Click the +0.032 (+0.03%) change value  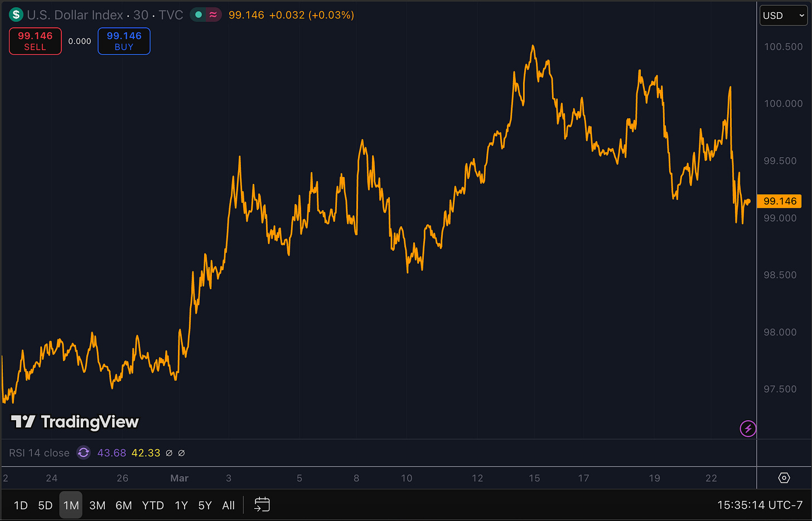[311, 15]
